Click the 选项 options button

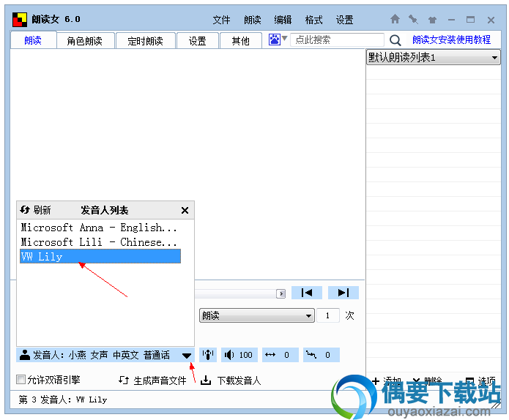click(480, 380)
